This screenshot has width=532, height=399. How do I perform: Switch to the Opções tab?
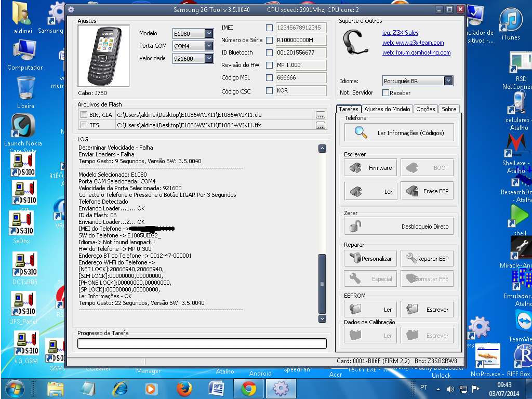pyautogui.click(x=425, y=109)
